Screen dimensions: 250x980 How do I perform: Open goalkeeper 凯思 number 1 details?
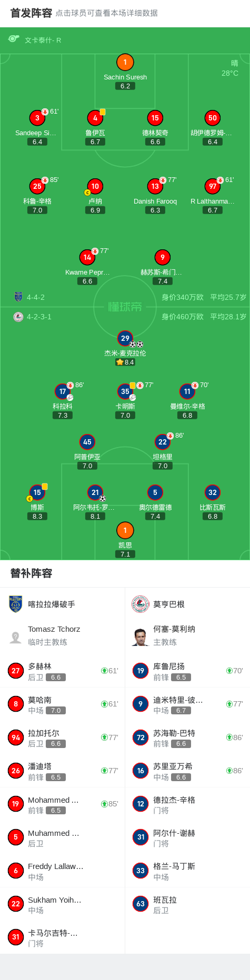pos(125,530)
